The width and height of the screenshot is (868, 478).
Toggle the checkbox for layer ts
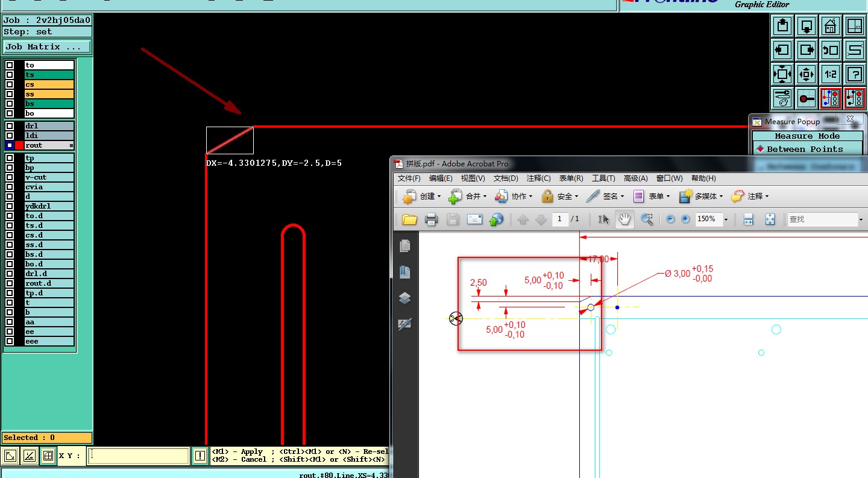click(x=10, y=75)
